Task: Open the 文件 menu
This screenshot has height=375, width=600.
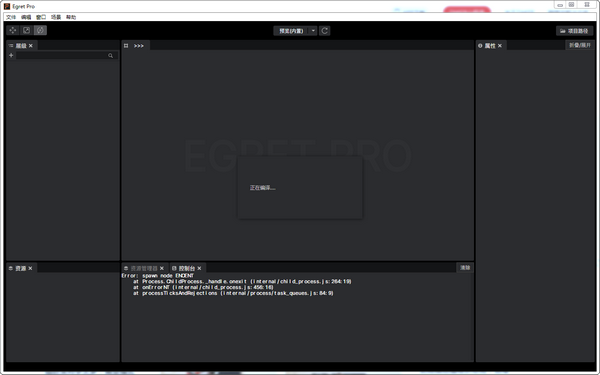Action: pos(11,17)
